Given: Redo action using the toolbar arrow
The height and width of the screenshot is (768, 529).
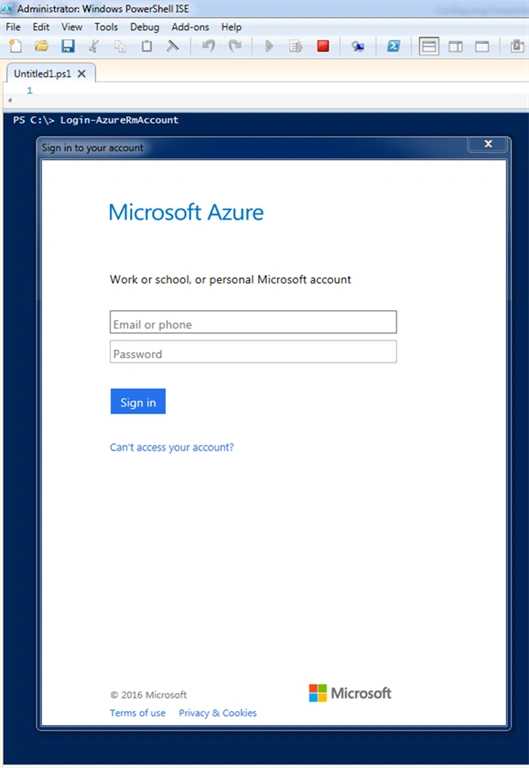Looking at the screenshot, I should 235,47.
